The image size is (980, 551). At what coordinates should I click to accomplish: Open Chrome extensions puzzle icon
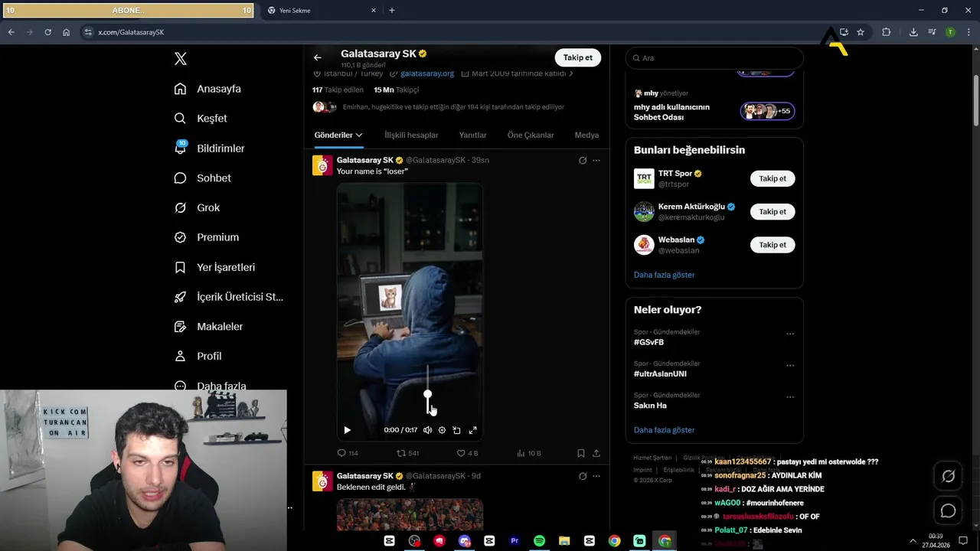887,32
